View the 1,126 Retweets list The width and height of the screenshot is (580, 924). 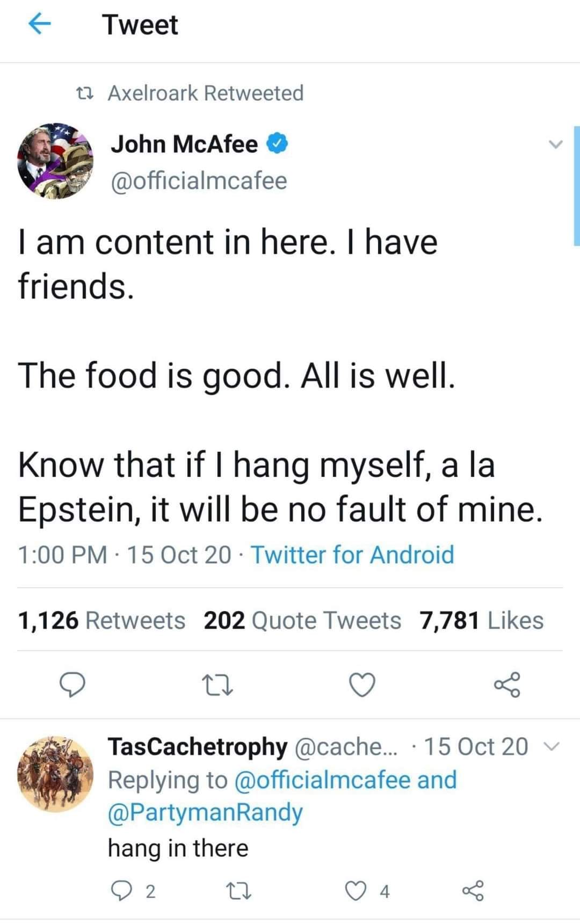(x=102, y=621)
